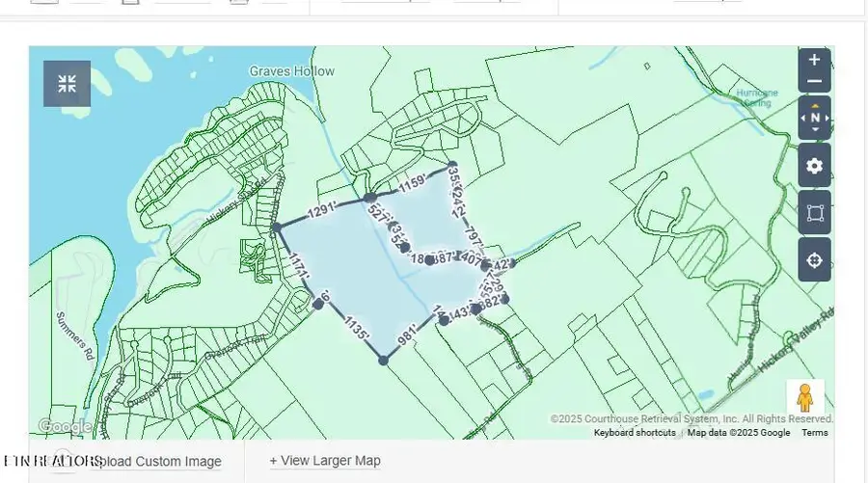Click the Google logo on the map
This screenshot has width=868, height=483.
point(64,426)
